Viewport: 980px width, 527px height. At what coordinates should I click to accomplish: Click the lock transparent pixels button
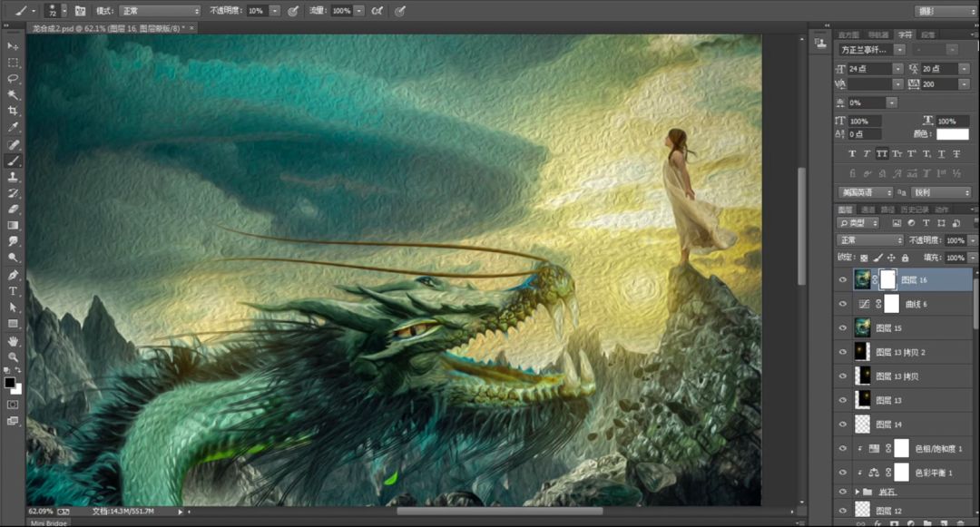click(x=864, y=258)
